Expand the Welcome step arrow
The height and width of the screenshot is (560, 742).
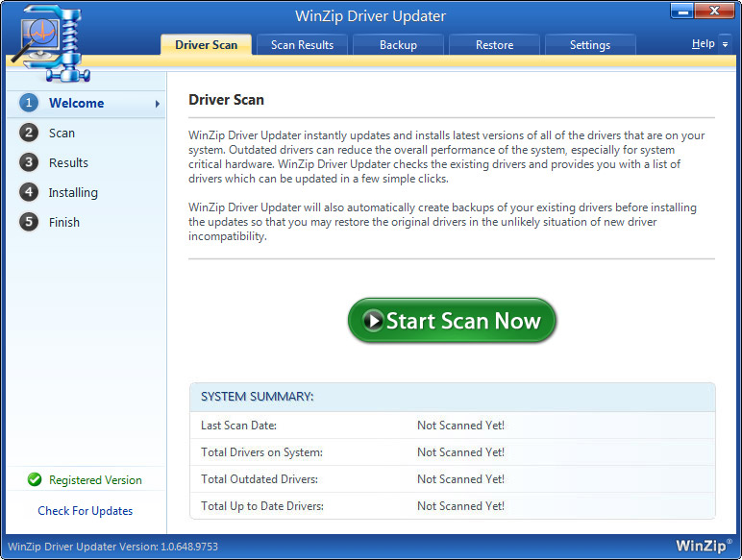[157, 104]
